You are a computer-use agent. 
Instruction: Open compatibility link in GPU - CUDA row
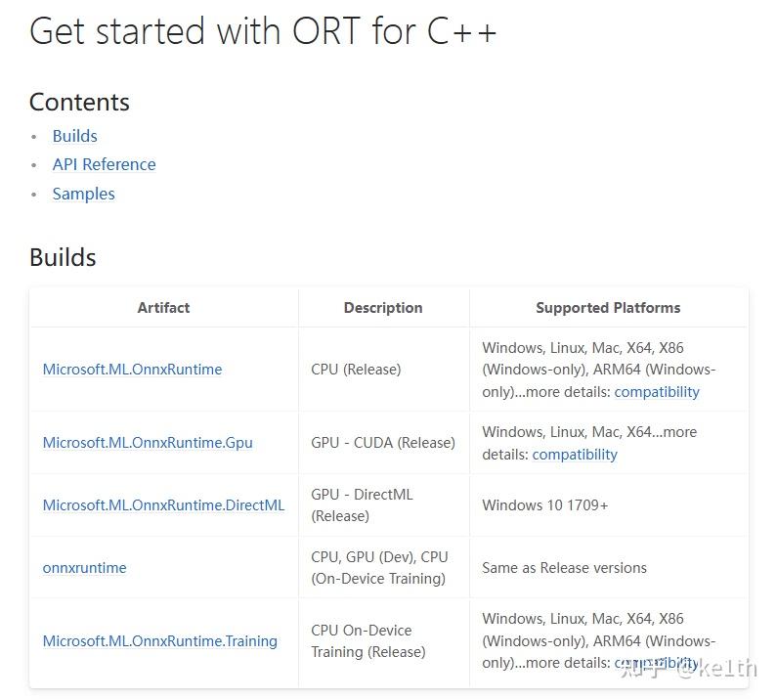point(575,454)
